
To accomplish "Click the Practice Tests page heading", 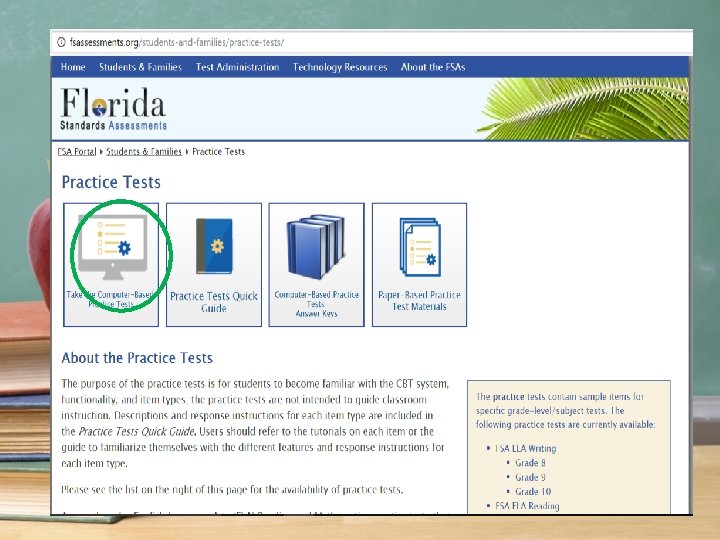I will coord(111,182).
